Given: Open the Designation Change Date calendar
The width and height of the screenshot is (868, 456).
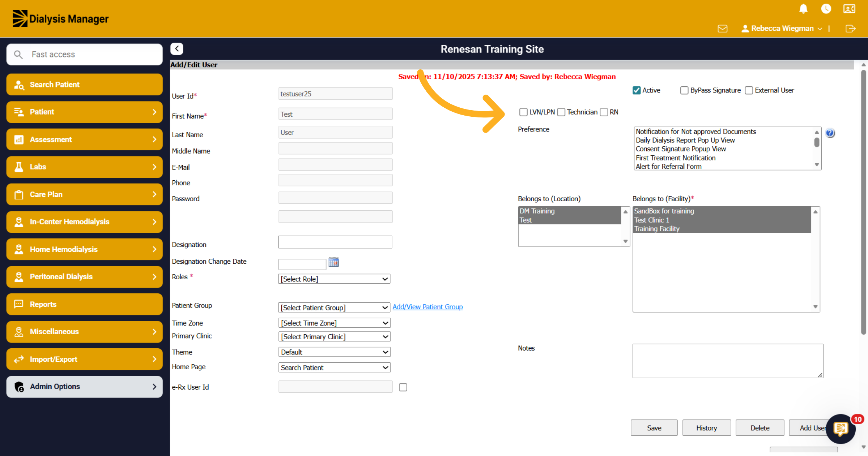Looking at the screenshot, I should [x=333, y=262].
